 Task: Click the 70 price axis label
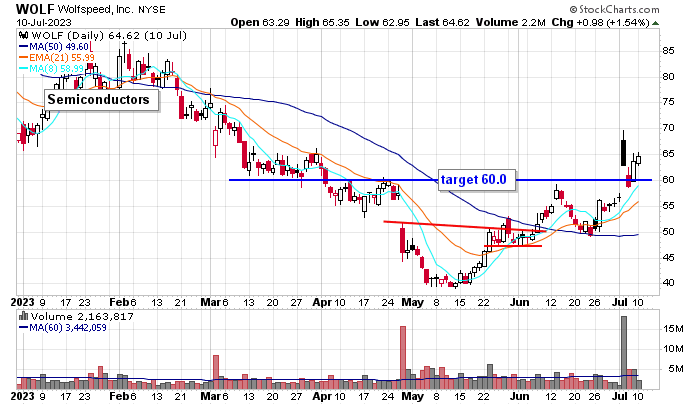pos(668,128)
